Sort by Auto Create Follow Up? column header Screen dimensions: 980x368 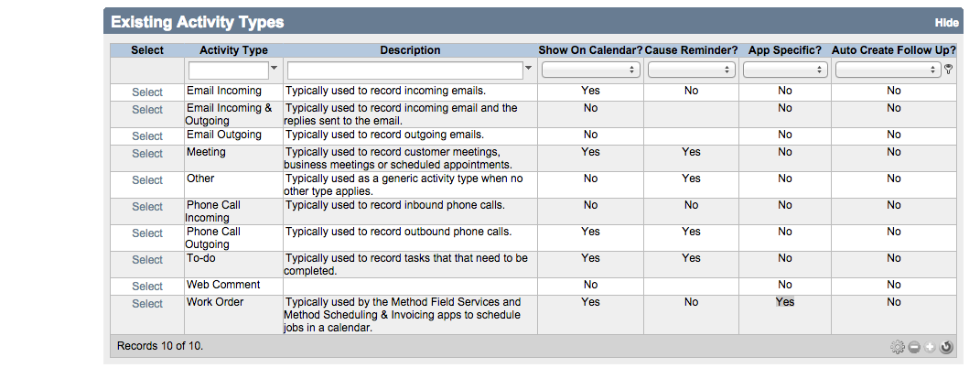(x=894, y=50)
